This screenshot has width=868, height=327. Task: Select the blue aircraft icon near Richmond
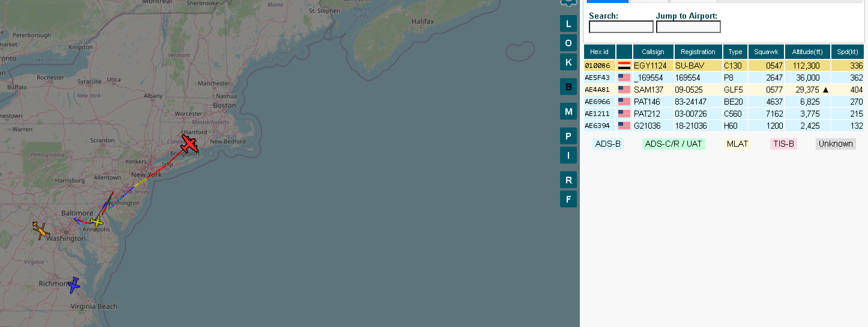click(x=74, y=285)
